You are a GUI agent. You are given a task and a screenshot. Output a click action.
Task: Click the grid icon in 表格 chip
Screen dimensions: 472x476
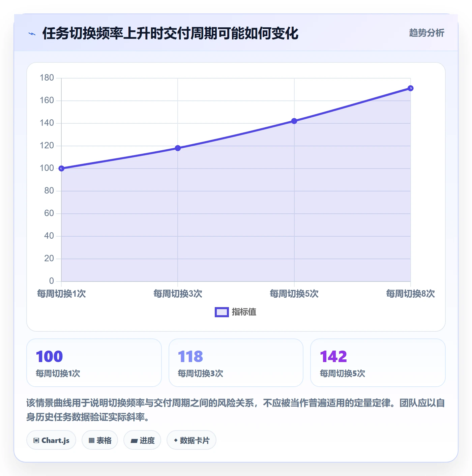pos(91,441)
